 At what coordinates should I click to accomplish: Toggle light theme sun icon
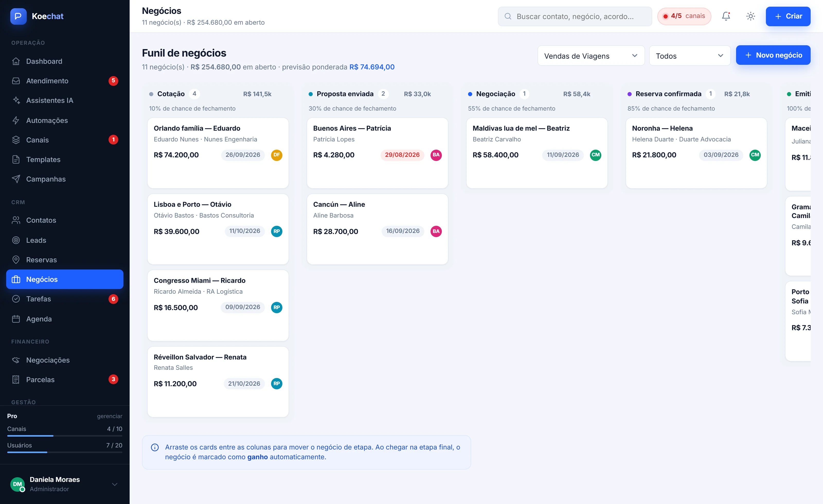pos(750,16)
